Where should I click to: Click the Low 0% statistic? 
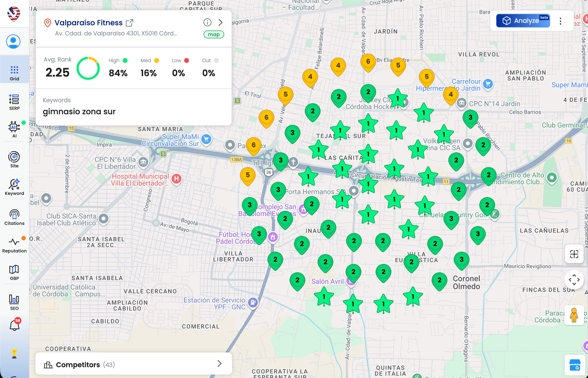tap(180, 68)
